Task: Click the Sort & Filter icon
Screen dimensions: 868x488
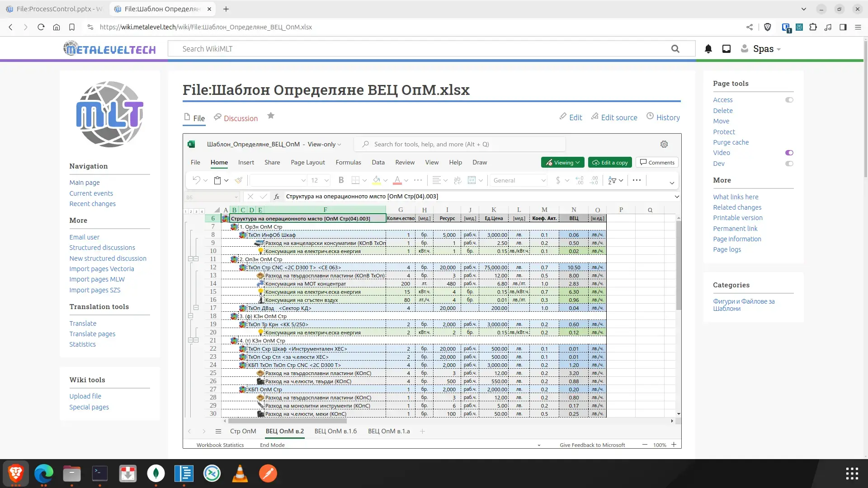Action: click(613, 180)
